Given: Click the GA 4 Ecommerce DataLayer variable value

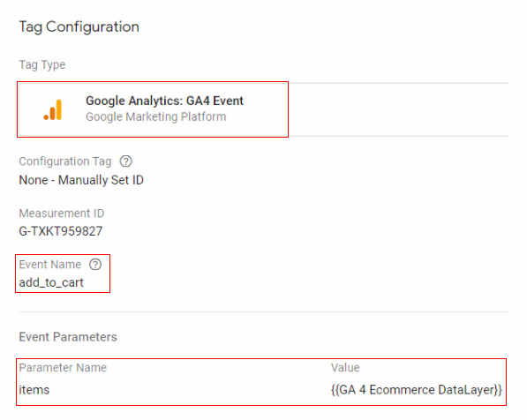Looking at the screenshot, I should (x=417, y=390).
